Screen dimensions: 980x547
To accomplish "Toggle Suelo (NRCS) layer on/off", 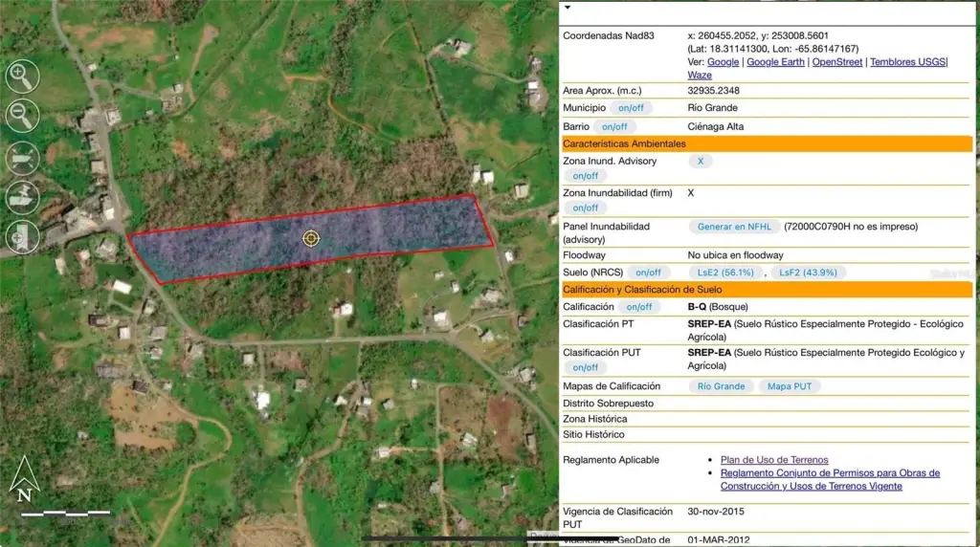I will pos(648,273).
